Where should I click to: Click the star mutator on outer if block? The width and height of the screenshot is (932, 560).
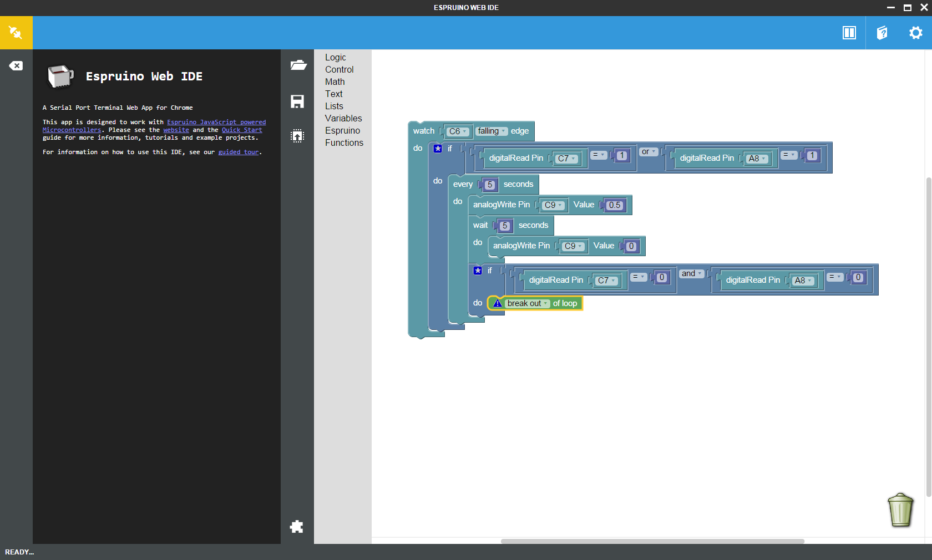point(438,148)
